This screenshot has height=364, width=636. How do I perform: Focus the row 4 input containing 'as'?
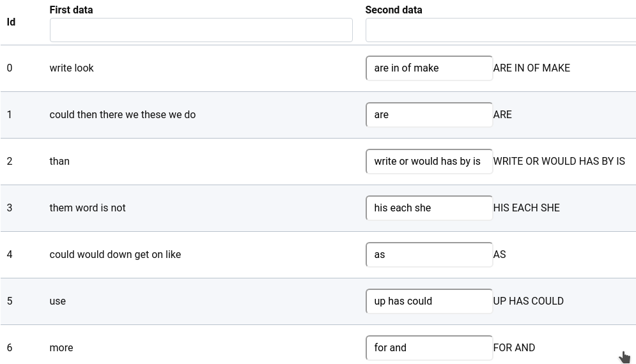click(429, 255)
